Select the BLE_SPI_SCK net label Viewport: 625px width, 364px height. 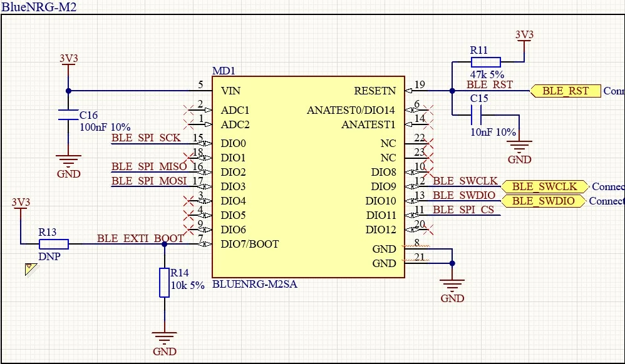(x=146, y=138)
